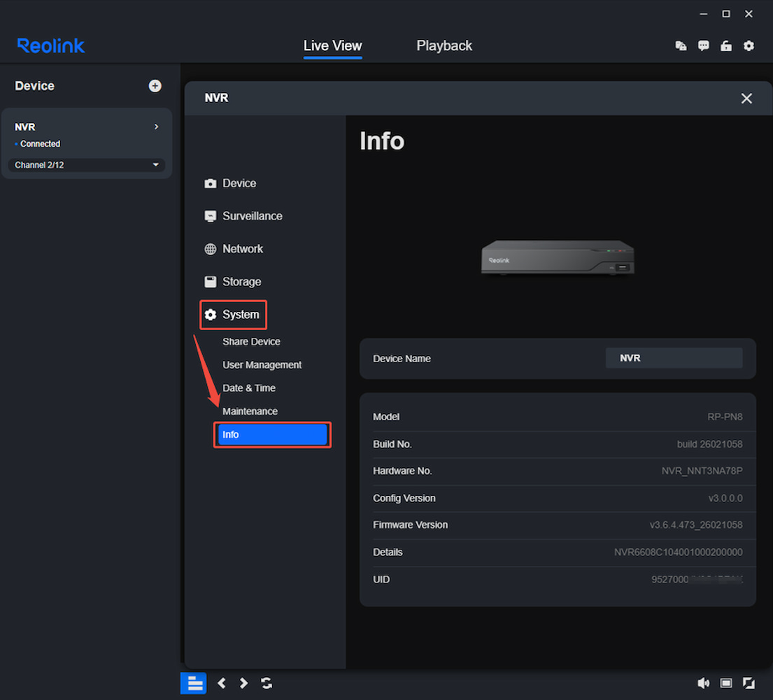Open the language translate icon in header
This screenshot has width=773, height=700.
(681, 46)
